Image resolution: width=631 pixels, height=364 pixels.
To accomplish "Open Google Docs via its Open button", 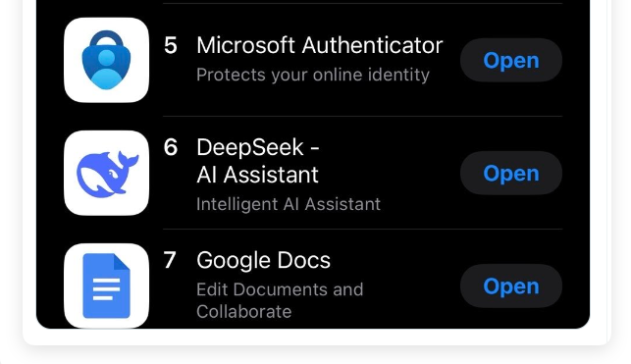I will coord(511,286).
